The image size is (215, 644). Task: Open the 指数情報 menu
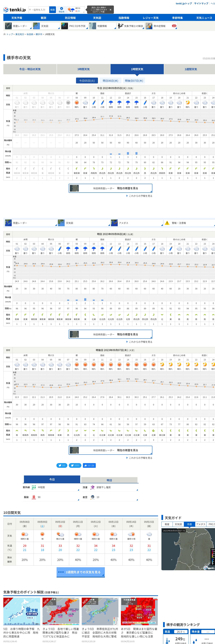124,18
